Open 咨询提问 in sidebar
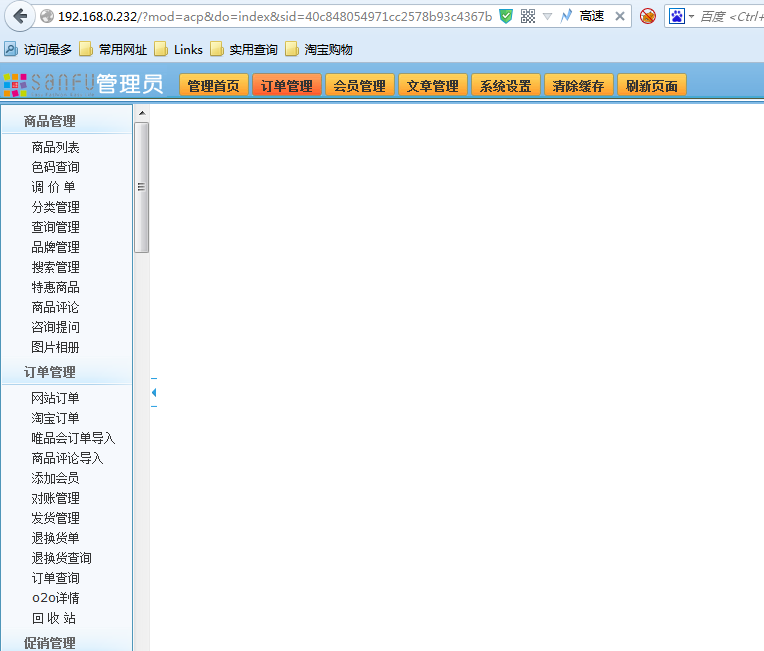The height and width of the screenshot is (651, 764). click(56, 327)
